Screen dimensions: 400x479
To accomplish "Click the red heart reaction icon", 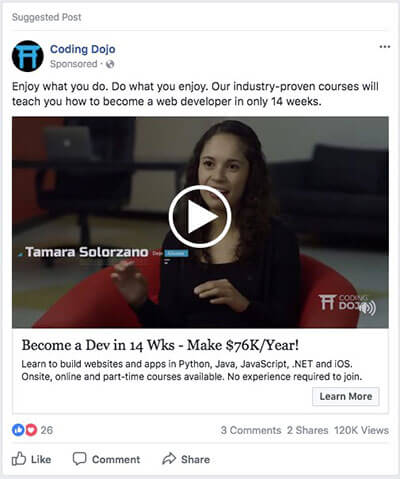I will 31,430.
